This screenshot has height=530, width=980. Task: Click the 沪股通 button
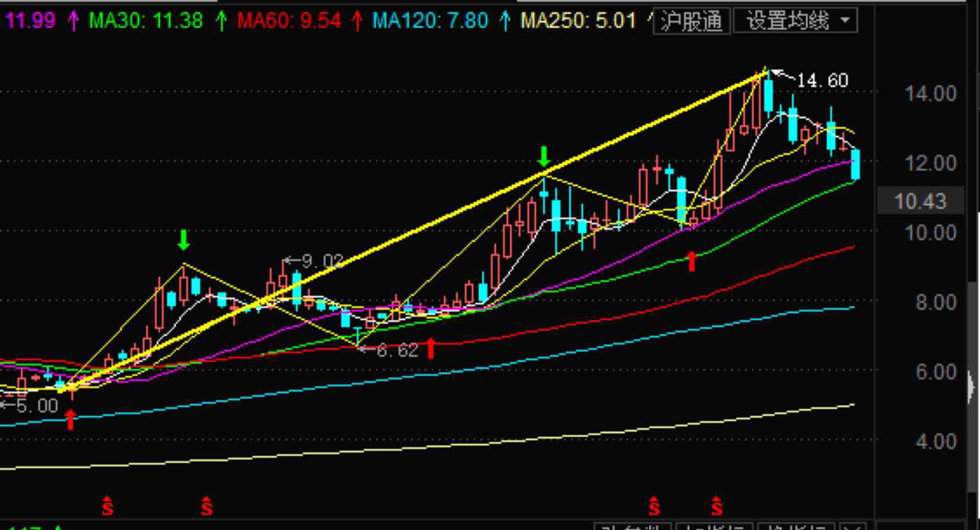click(x=692, y=20)
